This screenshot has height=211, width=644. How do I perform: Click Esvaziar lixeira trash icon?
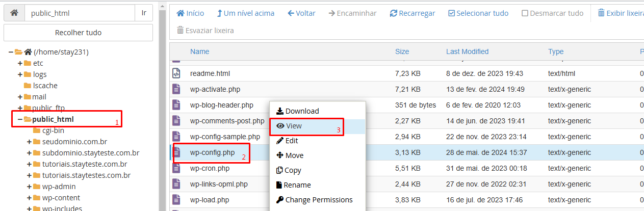tap(180, 31)
